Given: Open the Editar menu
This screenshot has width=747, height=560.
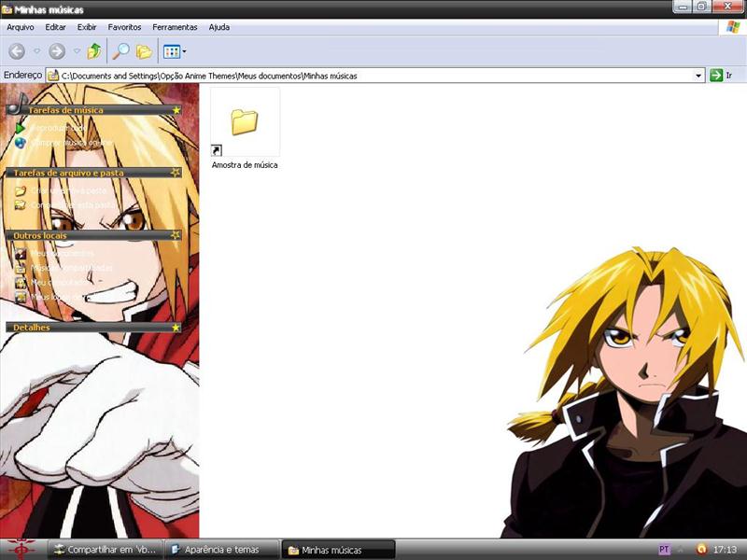Looking at the screenshot, I should 55,27.
